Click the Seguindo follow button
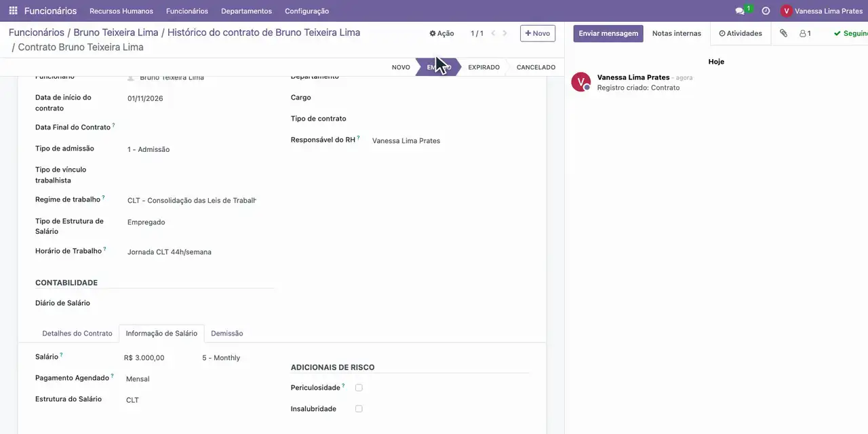The width and height of the screenshot is (868, 434). point(851,33)
